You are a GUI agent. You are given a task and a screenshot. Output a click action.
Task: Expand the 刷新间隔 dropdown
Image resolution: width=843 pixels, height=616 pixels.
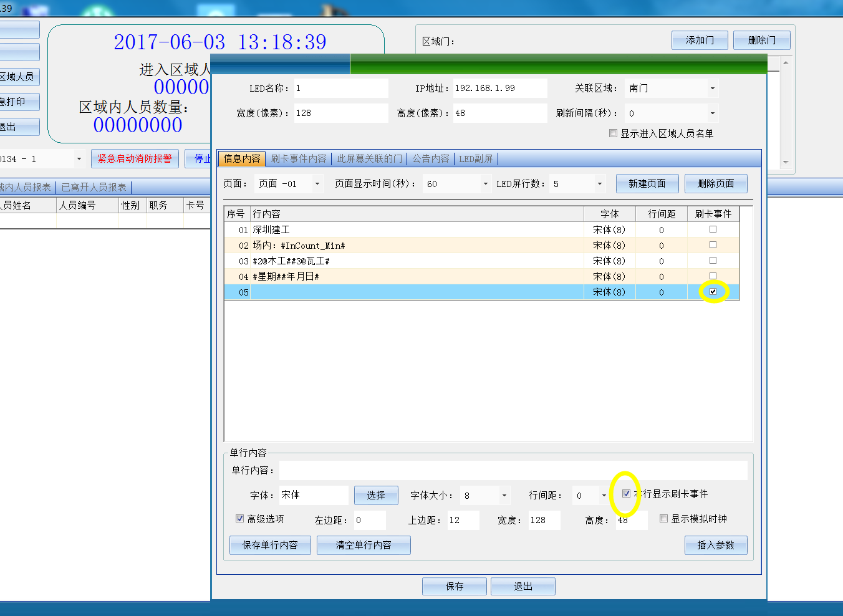coord(712,113)
